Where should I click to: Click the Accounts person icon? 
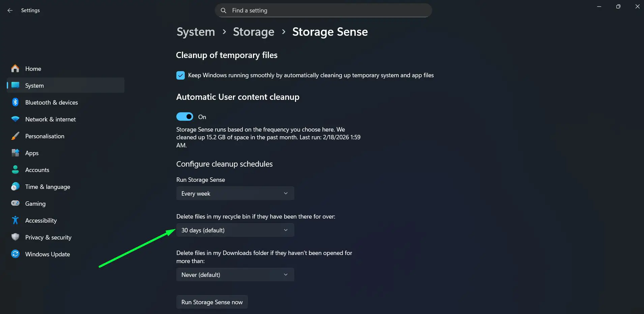tap(15, 170)
